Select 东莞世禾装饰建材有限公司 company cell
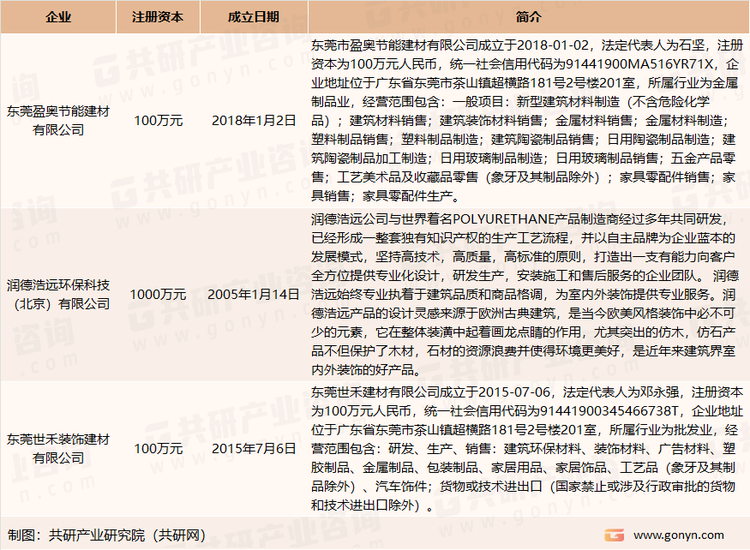Viewport: 750px width, 550px height. [x=58, y=449]
